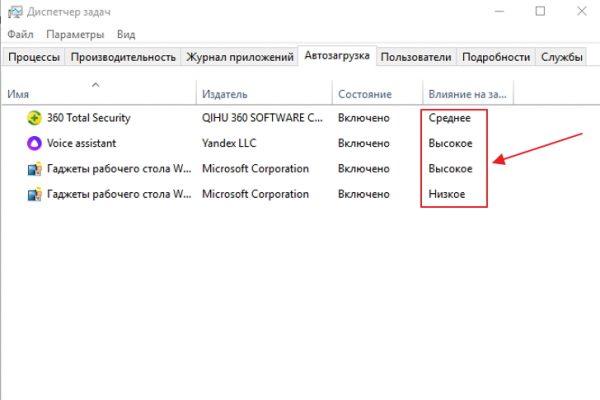Viewport: 600px width, 400px height.
Task: Open the Службы tab
Action: click(x=561, y=57)
